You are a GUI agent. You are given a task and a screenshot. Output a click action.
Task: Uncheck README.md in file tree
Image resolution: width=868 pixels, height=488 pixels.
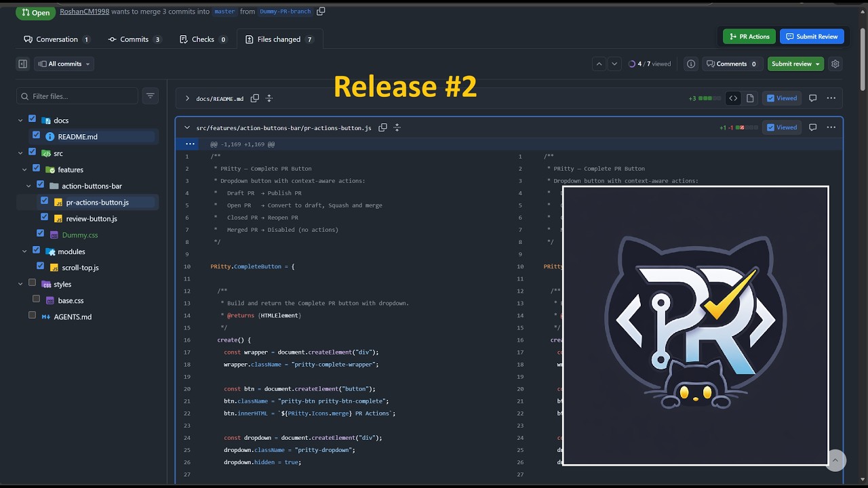point(36,136)
